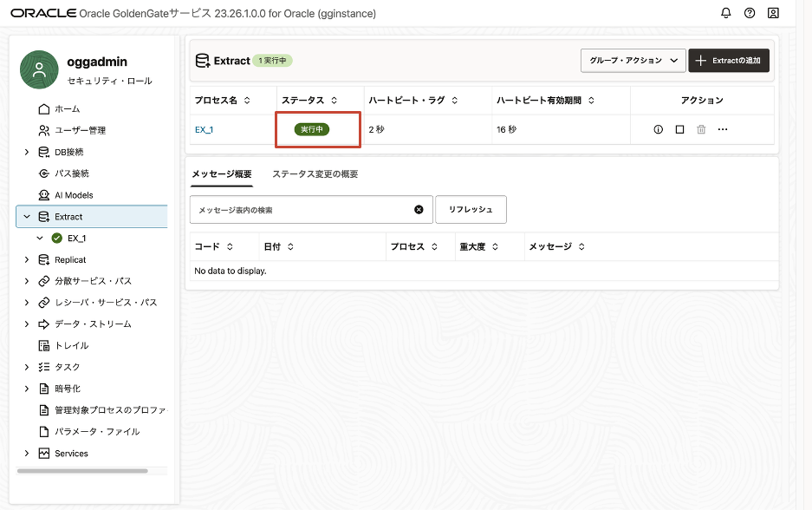Click the Extractの追加 button
The width and height of the screenshot is (812, 510).
729,61
